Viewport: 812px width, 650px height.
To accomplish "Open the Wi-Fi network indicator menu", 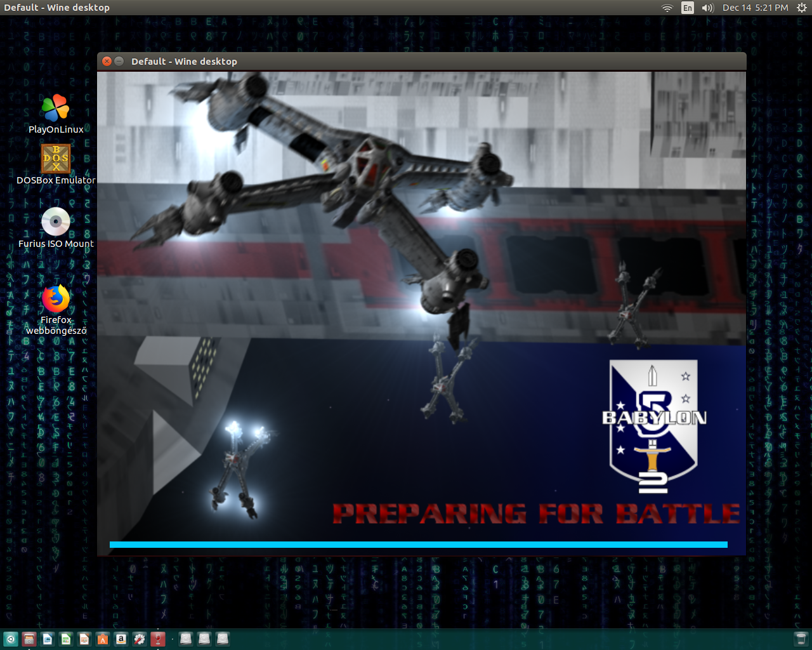I will click(x=667, y=8).
